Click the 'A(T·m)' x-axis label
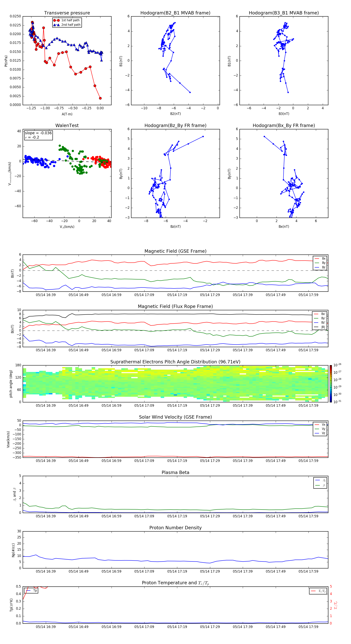 click(67, 114)
